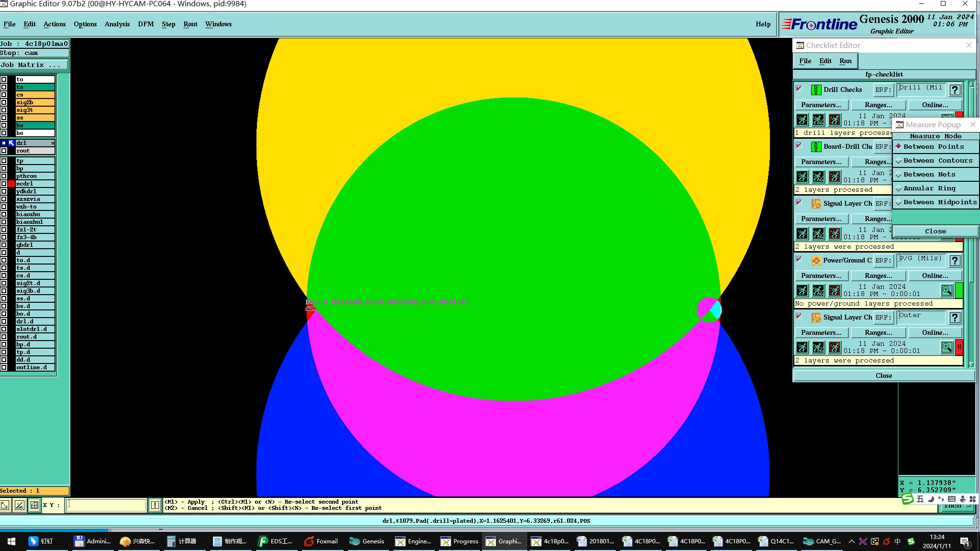
Task: Open Power/Ground check results magnifier icon
Action: [x=947, y=290]
